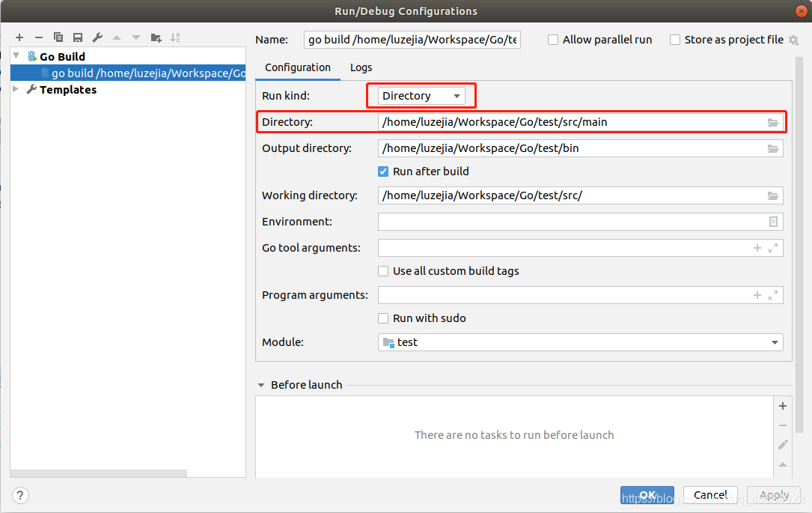Enable Store as project file
The image size is (812, 513).
point(675,40)
